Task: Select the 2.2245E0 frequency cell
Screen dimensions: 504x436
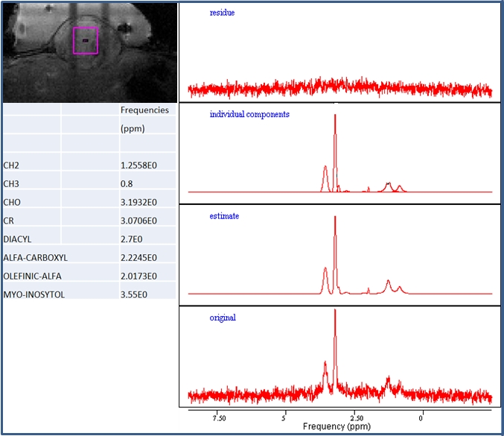Action: click(138, 258)
